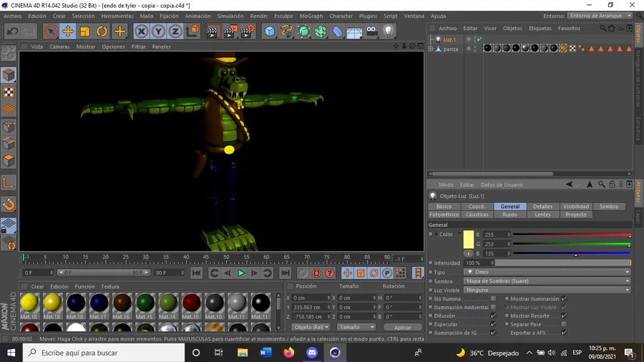Screen dimensions: 644x362
Task: Uncheck the Especular checkbox
Action: 493,324
